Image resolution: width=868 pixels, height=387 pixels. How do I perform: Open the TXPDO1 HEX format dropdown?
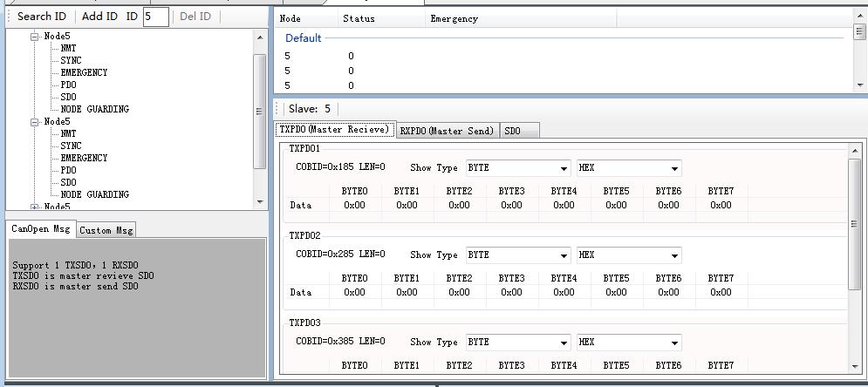(x=628, y=168)
